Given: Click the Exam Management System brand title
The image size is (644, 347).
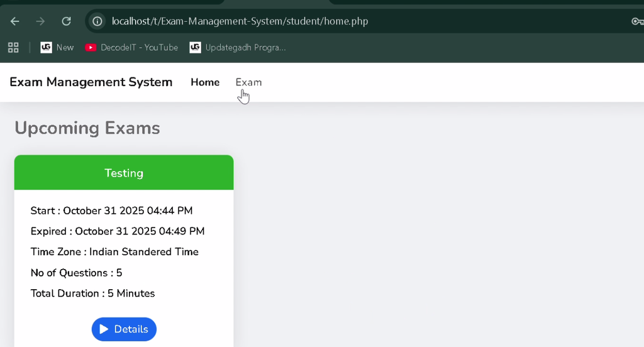Looking at the screenshot, I should click(91, 82).
